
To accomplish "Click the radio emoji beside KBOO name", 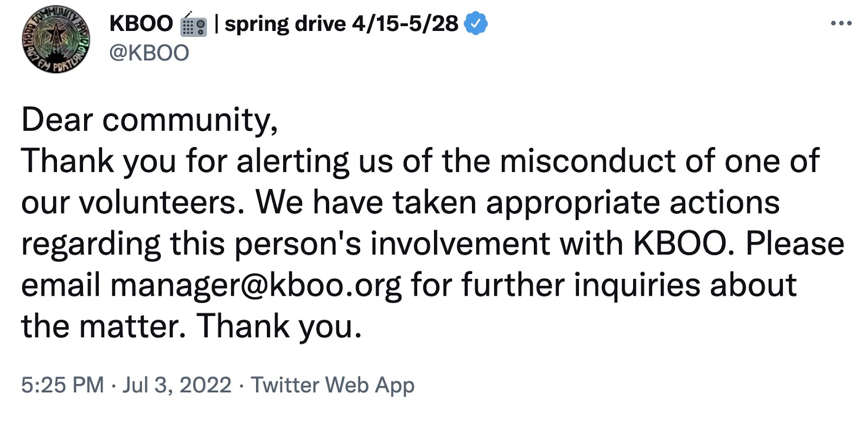I will (x=194, y=24).
